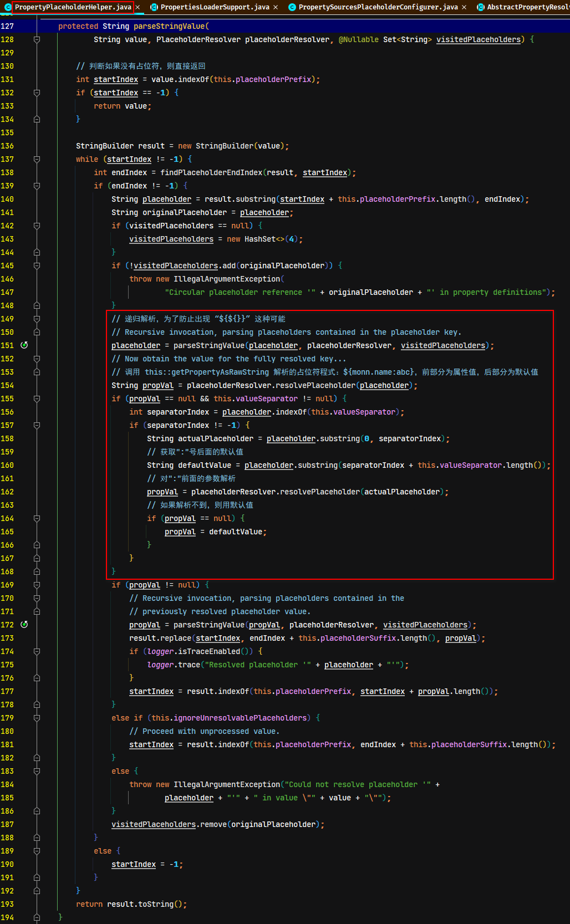Collapse the while loop fold at line 137
The height and width of the screenshot is (924, 570).
click(x=37, y=159)
